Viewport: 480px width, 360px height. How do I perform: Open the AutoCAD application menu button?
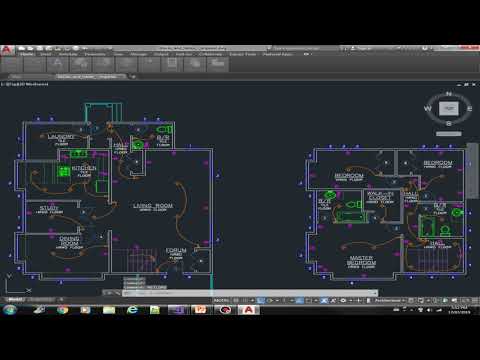click(7, 51)
